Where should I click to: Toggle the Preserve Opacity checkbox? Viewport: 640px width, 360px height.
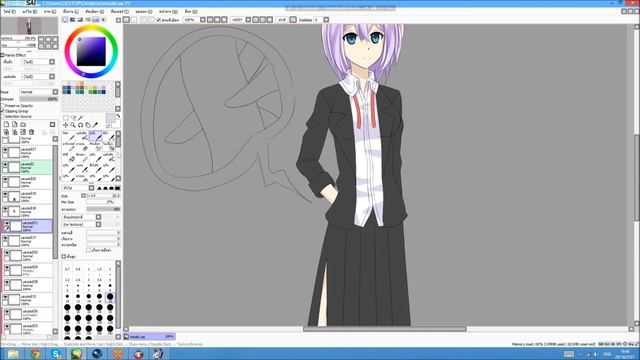(3, 106)
